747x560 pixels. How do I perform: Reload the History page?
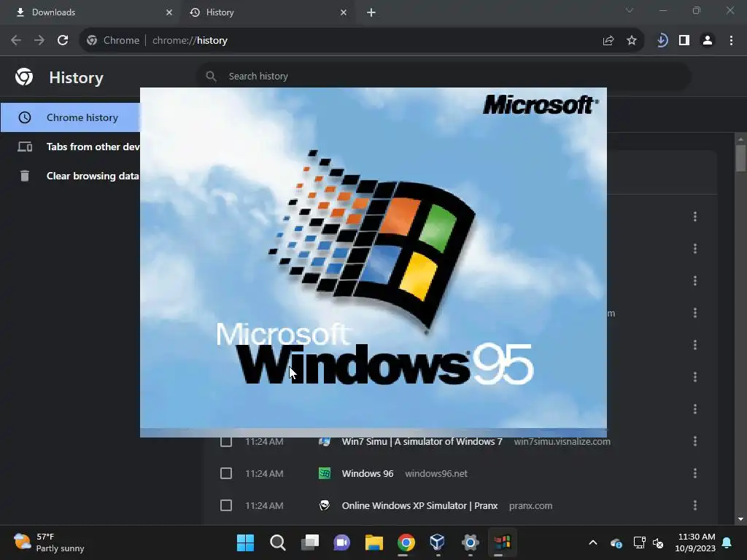63,41
